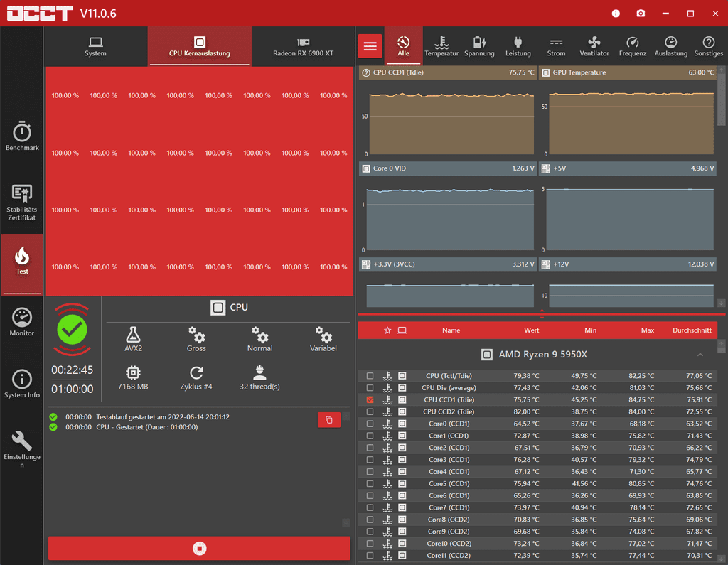Switch to the System tab

pyautogui.click(x=96, y=46)
